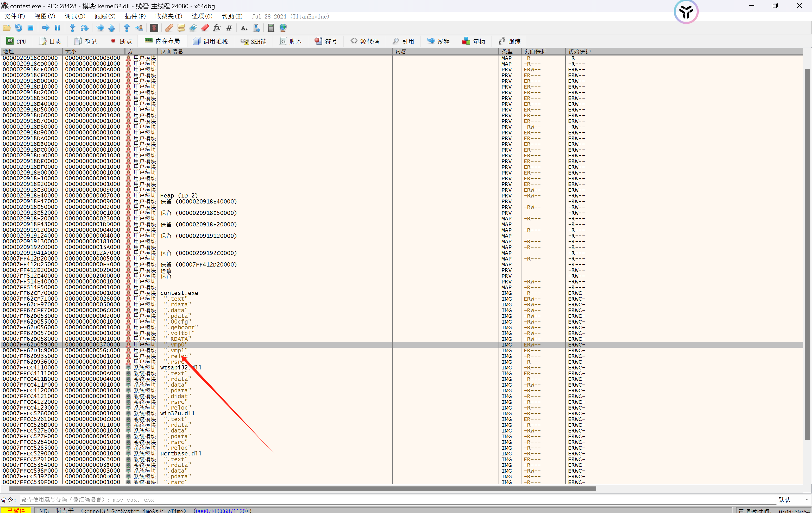Screen dimensions: 812x513
Task: Open bookmarks red icon
Action: 205,28
